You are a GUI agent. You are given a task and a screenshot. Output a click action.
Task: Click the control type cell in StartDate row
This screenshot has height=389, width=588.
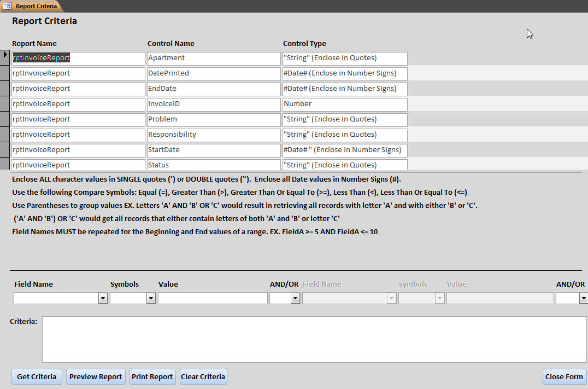pyautogui.click(x=345, y=150)
